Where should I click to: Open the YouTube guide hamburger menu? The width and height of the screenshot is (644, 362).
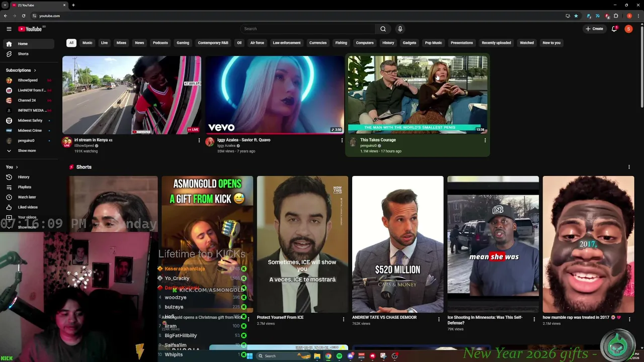point(9,29)
